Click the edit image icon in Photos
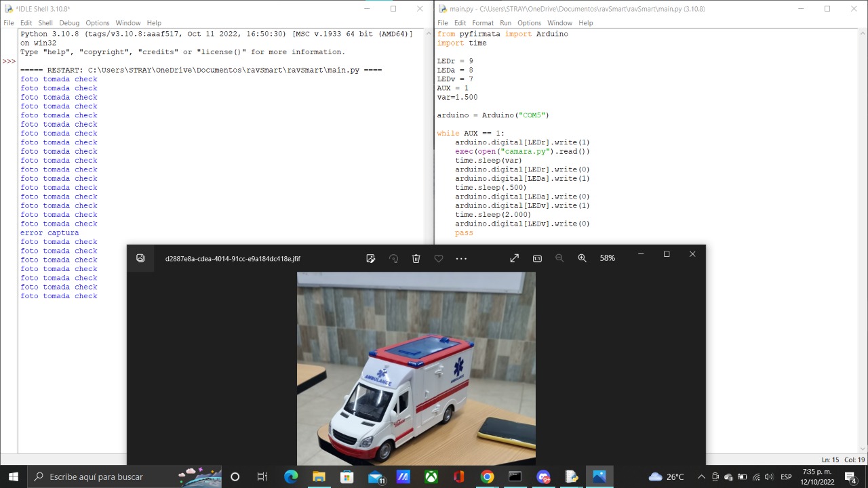Viewport: 868px width, 488px height. coord(370,258)
